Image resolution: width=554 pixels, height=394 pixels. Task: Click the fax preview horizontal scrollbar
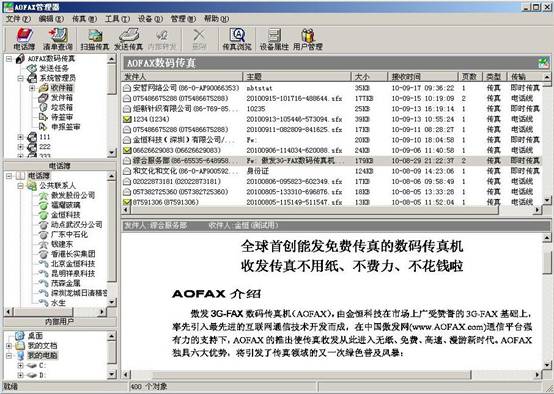click(x=332, y=374)
